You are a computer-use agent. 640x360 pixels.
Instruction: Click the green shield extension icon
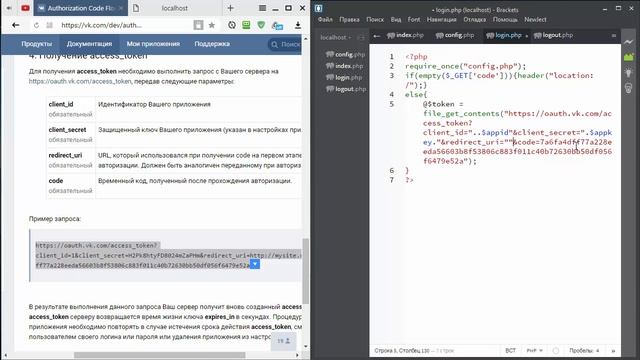[261, 25]
